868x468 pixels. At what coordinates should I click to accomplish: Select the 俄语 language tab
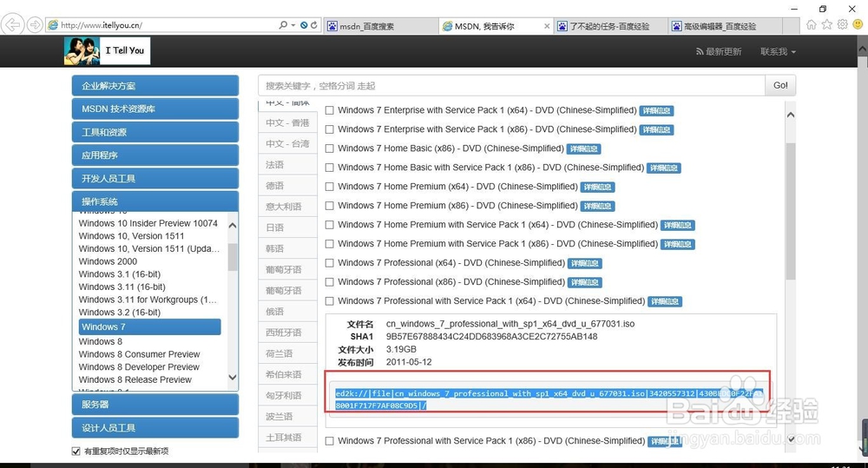coord(287,312)
